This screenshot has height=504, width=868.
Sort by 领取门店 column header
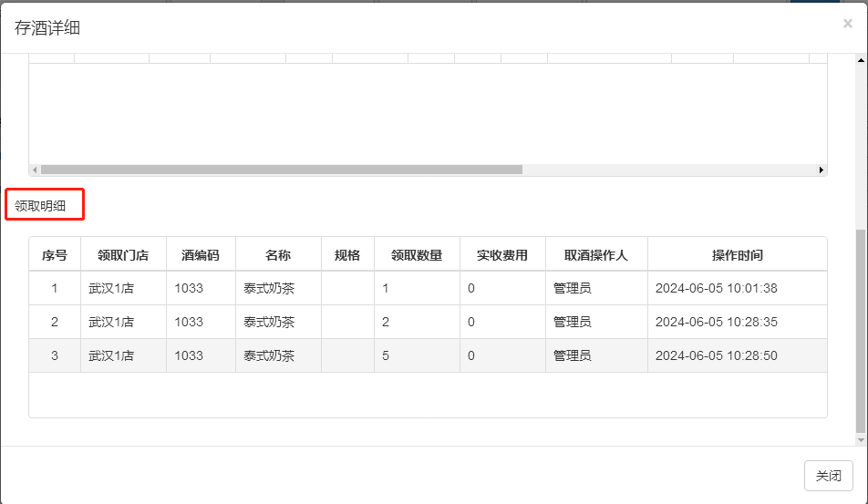click(x=123, y=255)
